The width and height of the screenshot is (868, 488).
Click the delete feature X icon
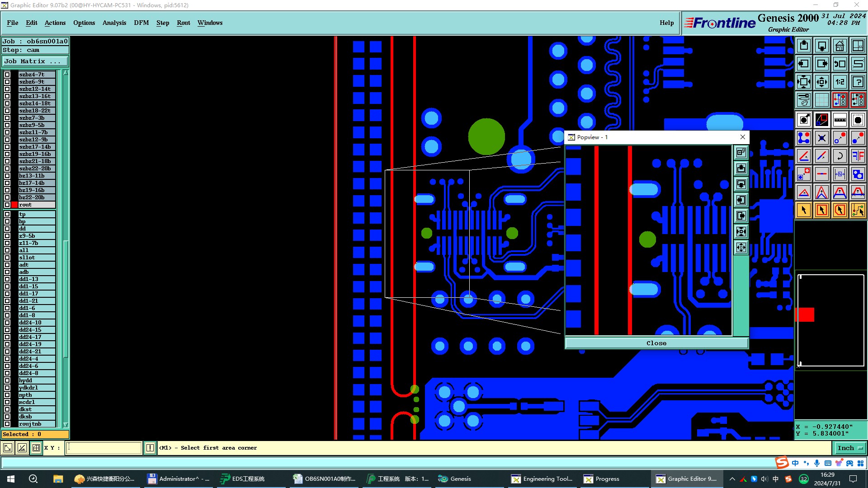tap(821, 138)
